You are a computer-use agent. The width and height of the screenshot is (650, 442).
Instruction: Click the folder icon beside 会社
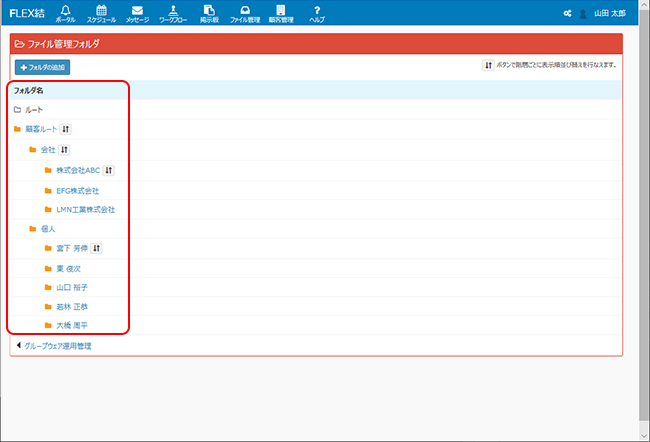pos(33,150)
